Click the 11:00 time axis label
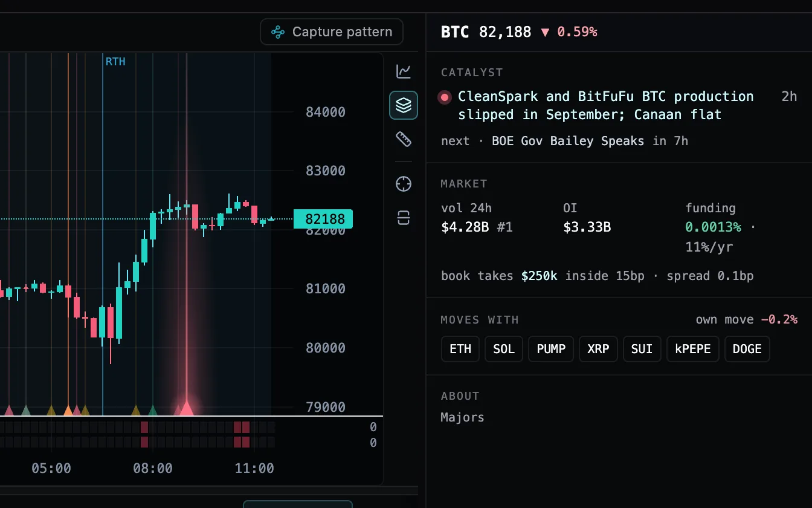Screen dimensions: 812x508 click(254, 469)
